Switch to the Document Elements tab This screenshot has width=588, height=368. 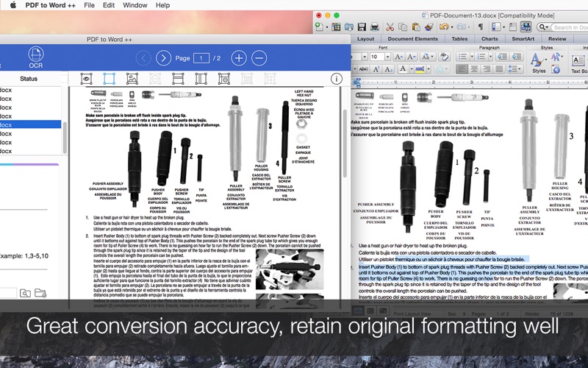click(413, 39)
